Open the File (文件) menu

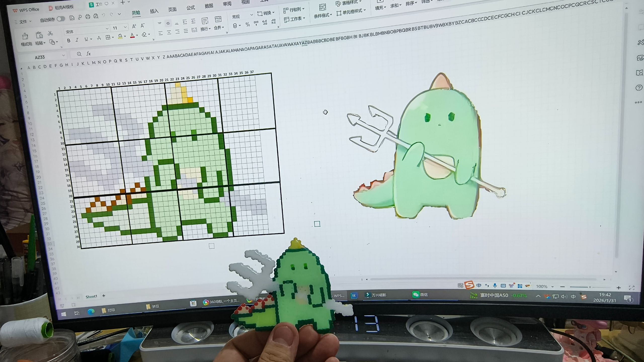pyautogui.click(x=23, y=22)
